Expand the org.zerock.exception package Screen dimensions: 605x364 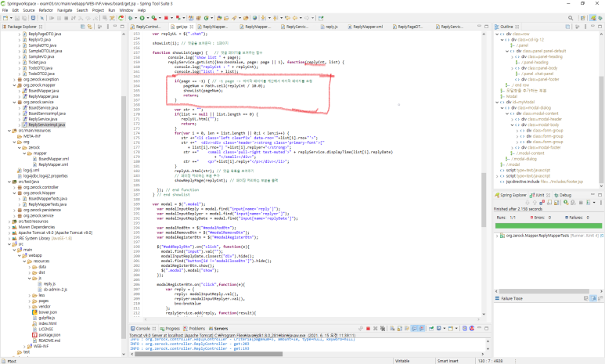tap(14, 80)
